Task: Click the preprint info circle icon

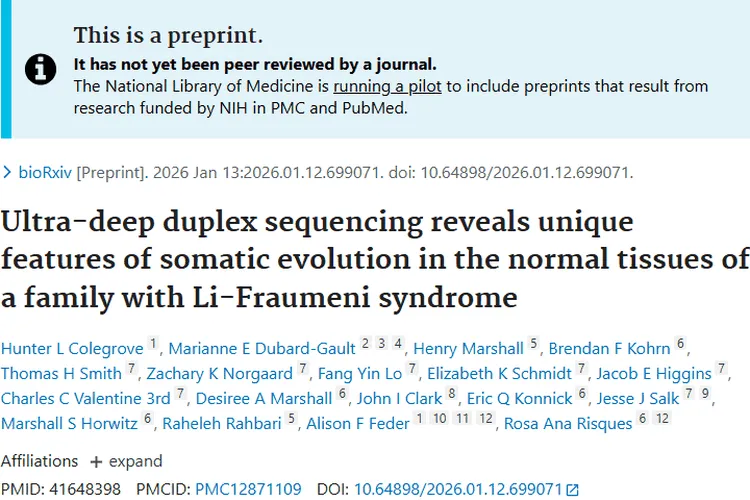Action: tap(40, 68)
